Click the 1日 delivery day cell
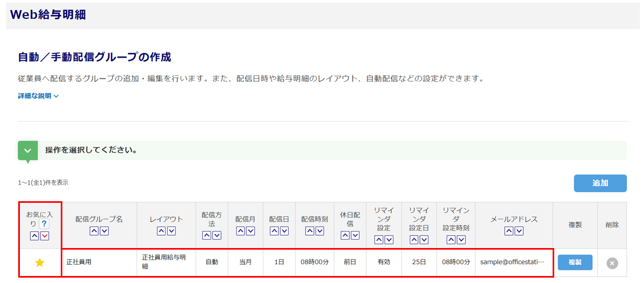This screenshot has height=283, width=644. 280,263
